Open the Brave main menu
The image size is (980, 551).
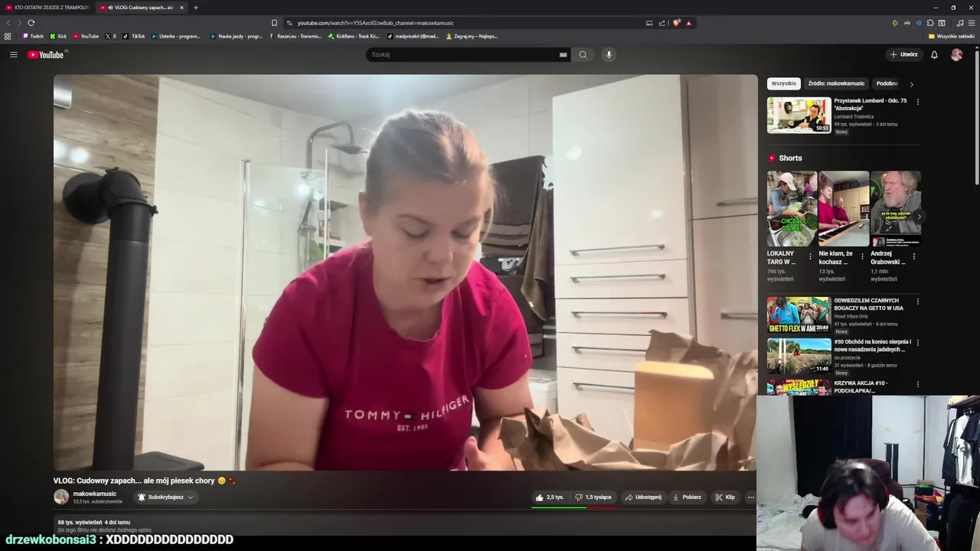pyautogui.click(x=972, y=23)
